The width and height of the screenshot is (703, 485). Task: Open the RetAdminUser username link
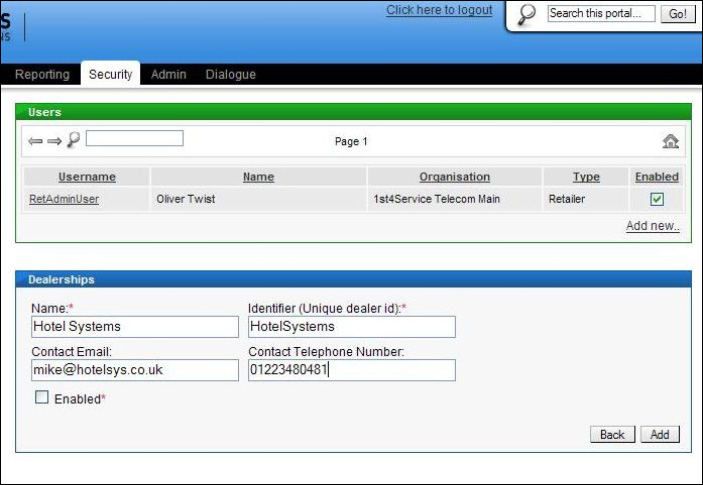coord(64,199)
